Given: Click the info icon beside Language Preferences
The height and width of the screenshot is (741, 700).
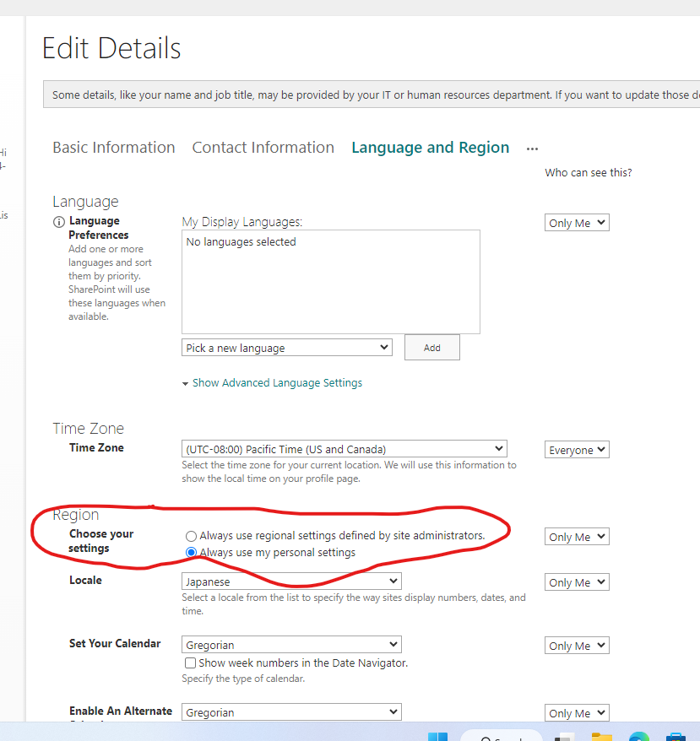Looking at the screenshot, I should click(x=58, y=221).
